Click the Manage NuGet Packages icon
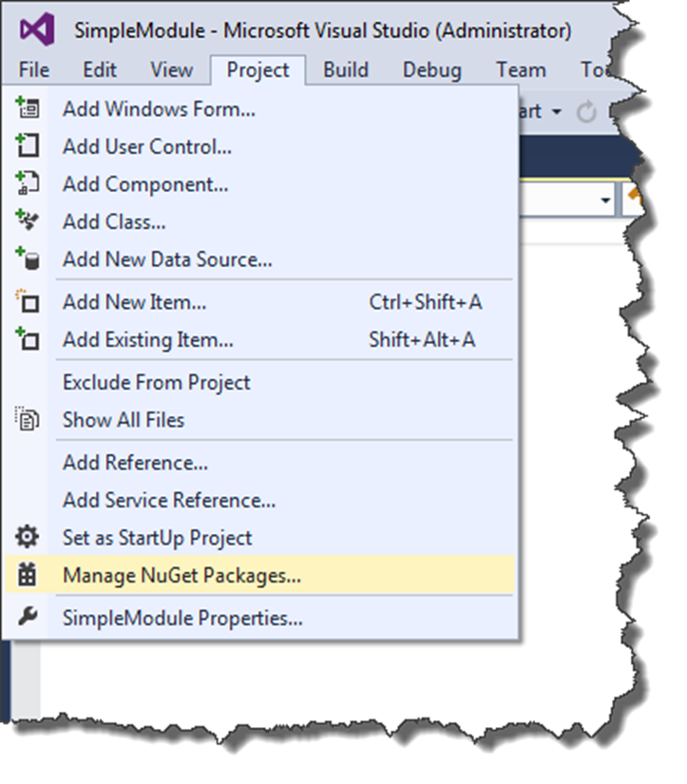 [x=28, y=575]
